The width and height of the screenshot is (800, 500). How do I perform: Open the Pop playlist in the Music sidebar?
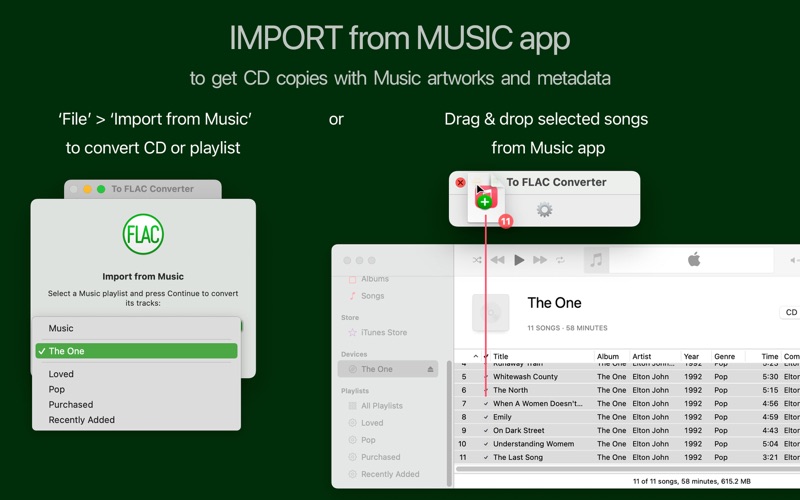[362, 440]
